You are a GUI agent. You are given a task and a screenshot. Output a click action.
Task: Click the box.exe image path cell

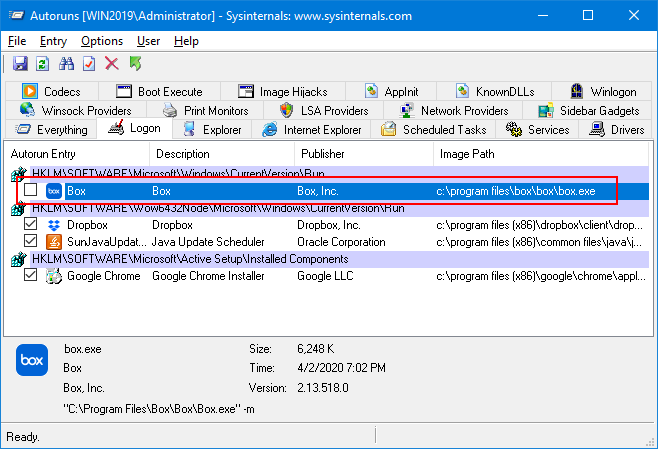point(516,191)
